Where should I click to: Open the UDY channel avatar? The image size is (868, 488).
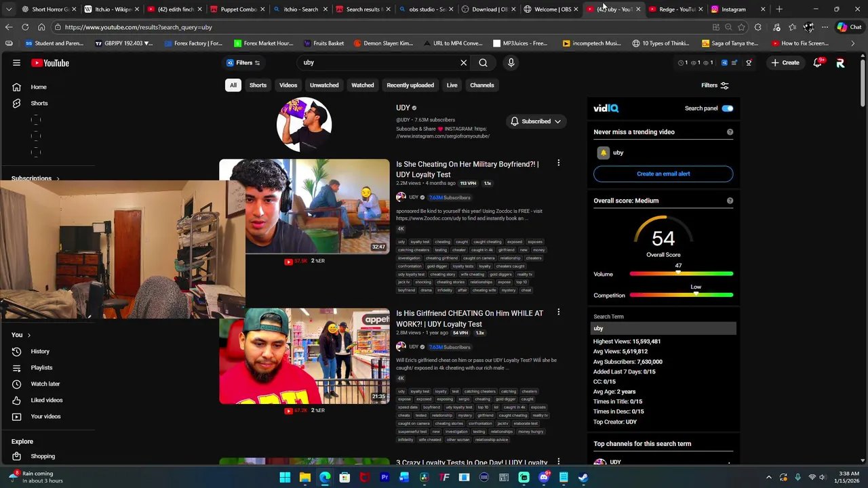(x=304, y=125)
